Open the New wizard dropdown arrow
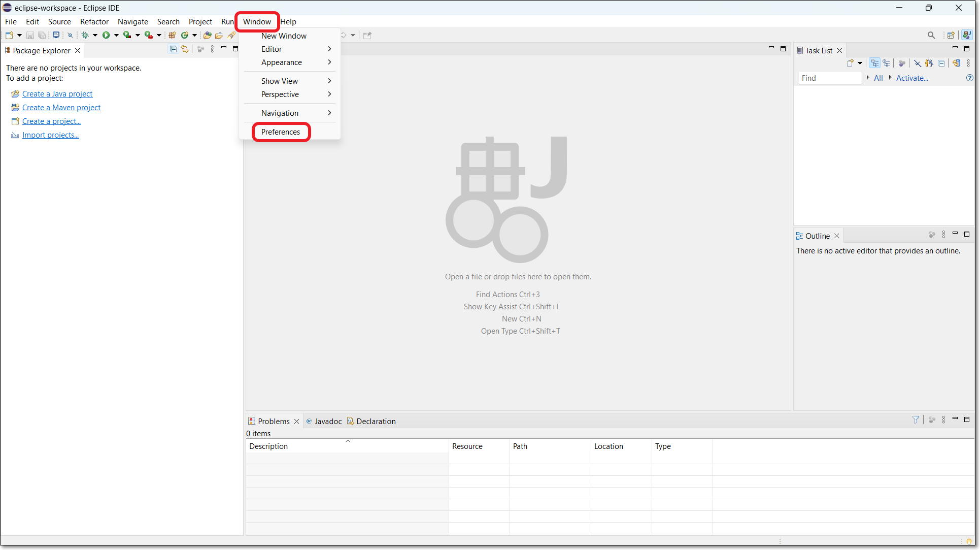This screenshot has width=980, height=550. point(19,35)
